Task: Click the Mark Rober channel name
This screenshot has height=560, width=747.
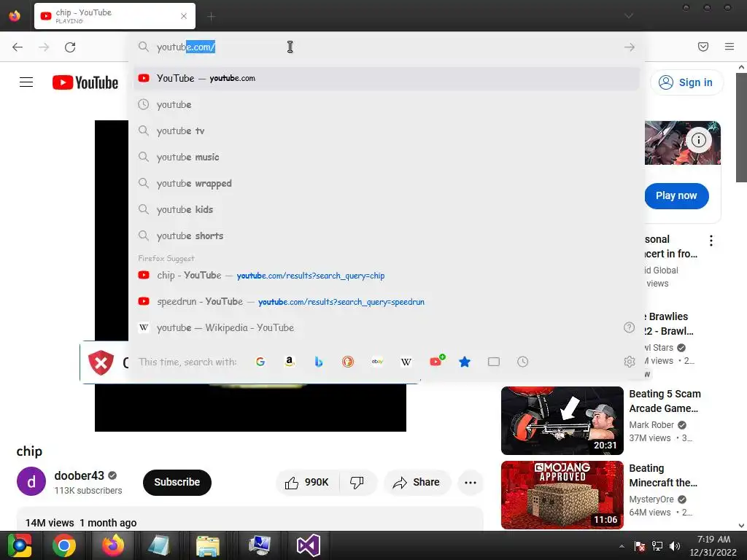Action: point(651,425)
